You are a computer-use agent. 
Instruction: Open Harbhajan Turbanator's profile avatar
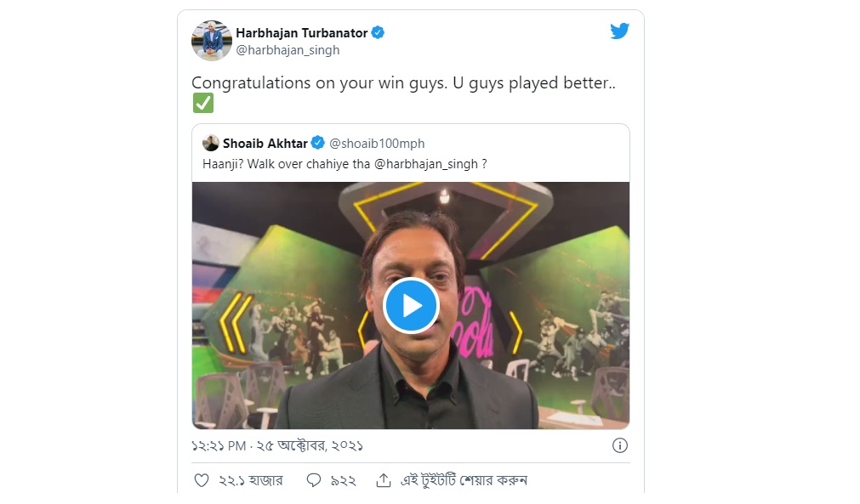(211, 41)
